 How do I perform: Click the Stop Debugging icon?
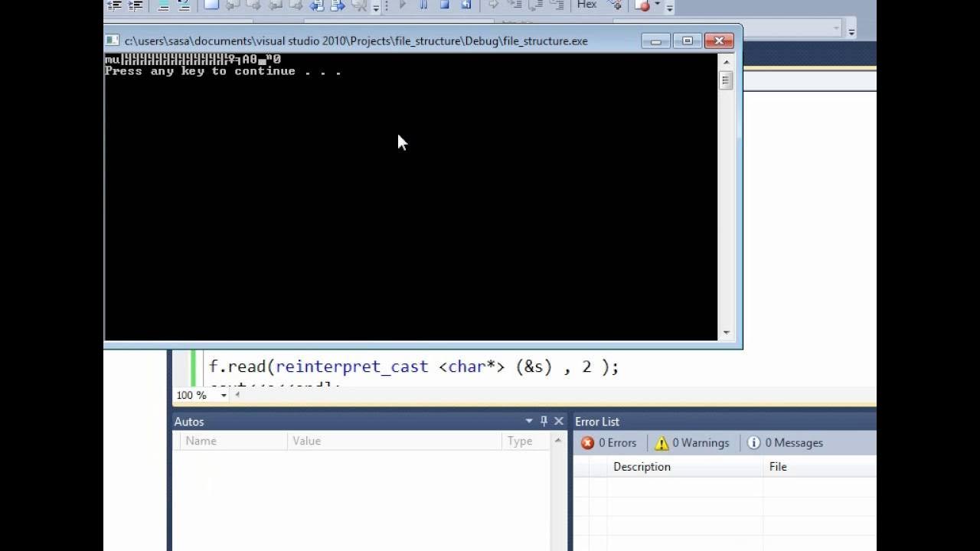click(444, 5)
